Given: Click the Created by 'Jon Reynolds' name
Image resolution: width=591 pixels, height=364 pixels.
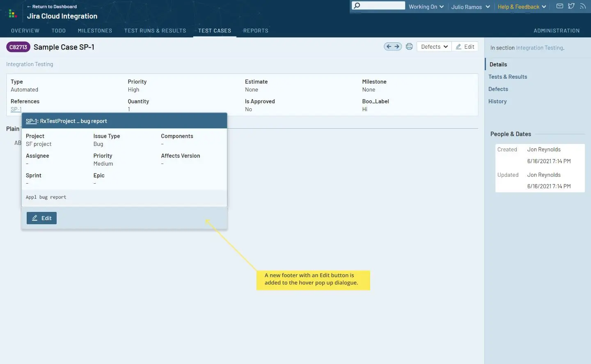Looking at the screenshot, I should (x=544, y=150).
